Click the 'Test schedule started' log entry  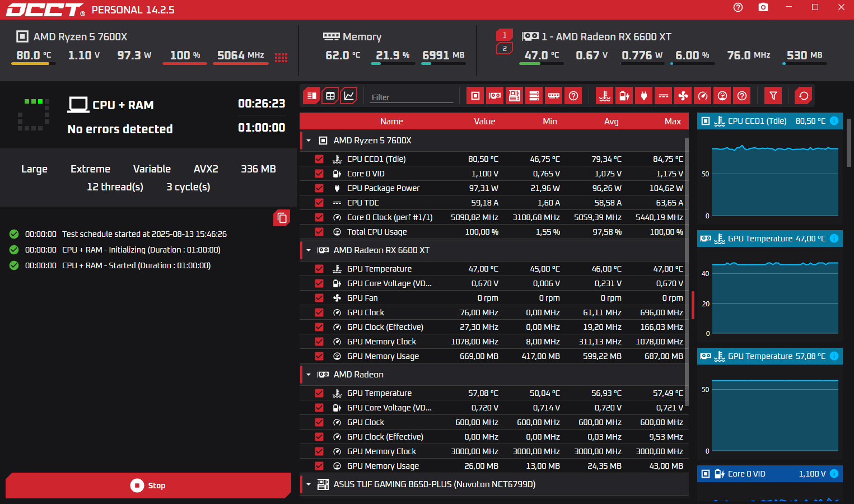[144, 234]
